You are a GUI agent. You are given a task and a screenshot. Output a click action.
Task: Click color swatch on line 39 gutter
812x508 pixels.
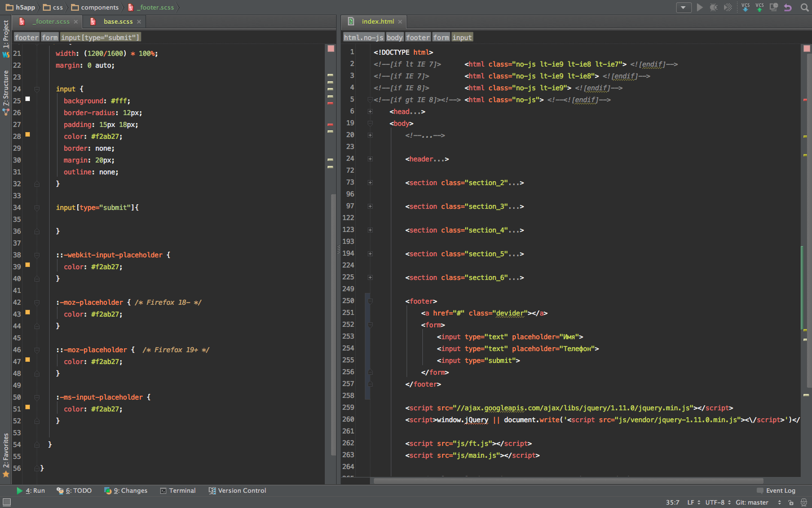click(x=28, y=265)
